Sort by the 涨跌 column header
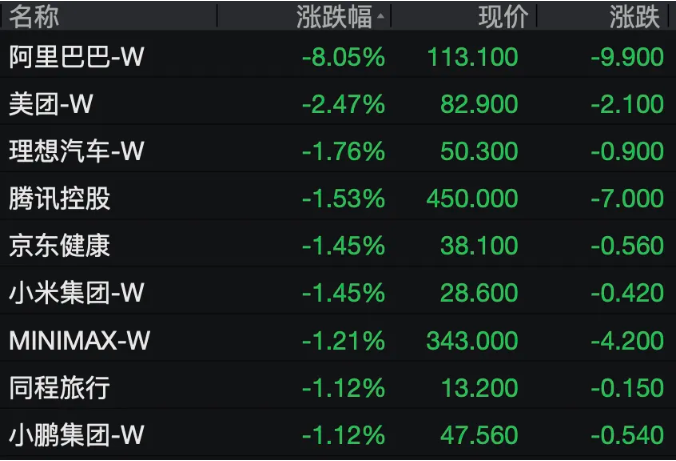This screenshot has width=676, height=461. [x=635, y=17]
